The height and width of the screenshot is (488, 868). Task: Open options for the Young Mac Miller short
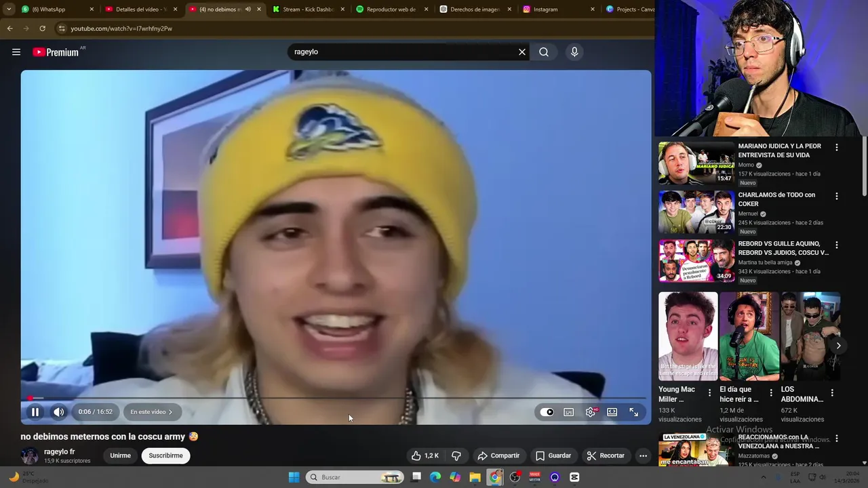coord(710,392)
